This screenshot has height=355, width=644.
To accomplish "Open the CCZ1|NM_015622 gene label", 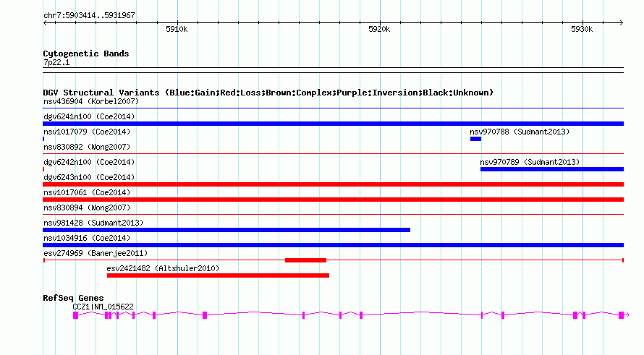I will (x=103, y=307).
